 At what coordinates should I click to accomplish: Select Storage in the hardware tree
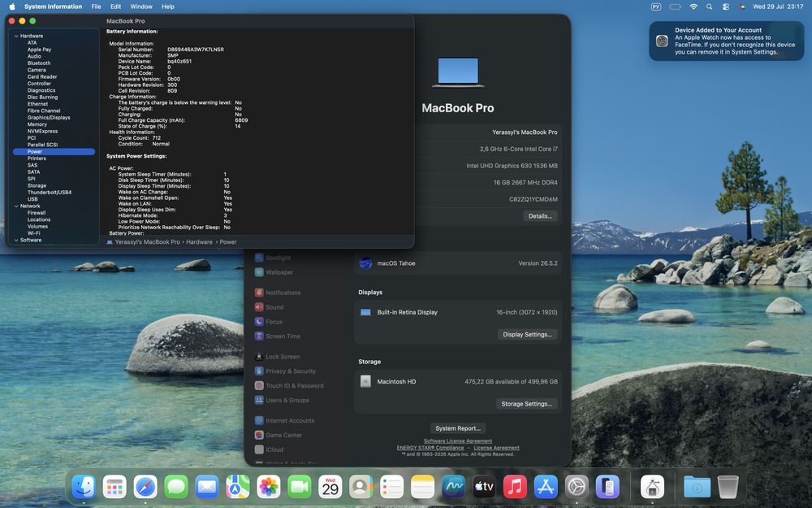[37, 185]
